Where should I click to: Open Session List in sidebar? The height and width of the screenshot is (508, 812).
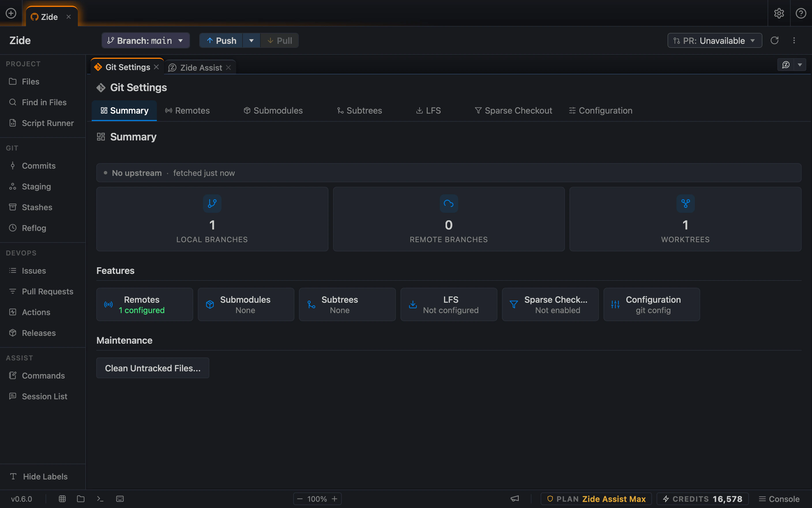[43, 396]
